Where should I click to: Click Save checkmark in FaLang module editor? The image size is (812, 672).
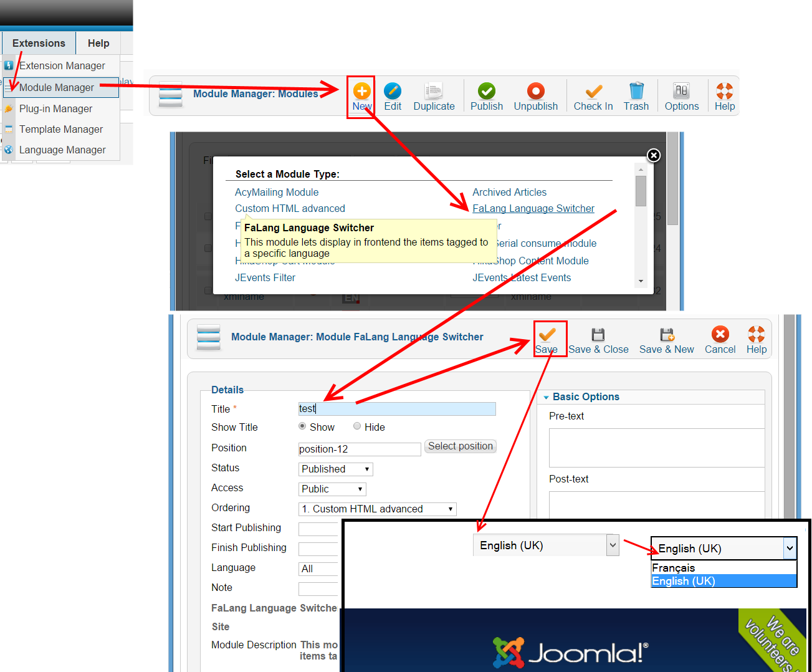tap(547, 334)
